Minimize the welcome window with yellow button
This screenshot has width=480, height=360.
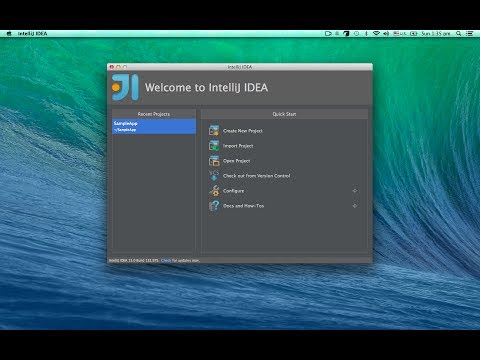click(x=118, y=67)
